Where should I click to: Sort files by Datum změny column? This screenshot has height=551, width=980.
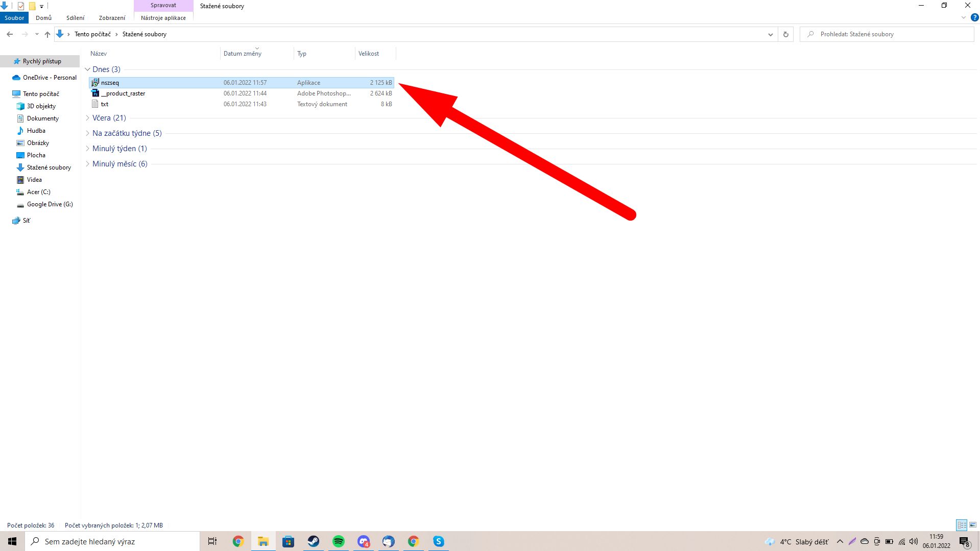243,54
